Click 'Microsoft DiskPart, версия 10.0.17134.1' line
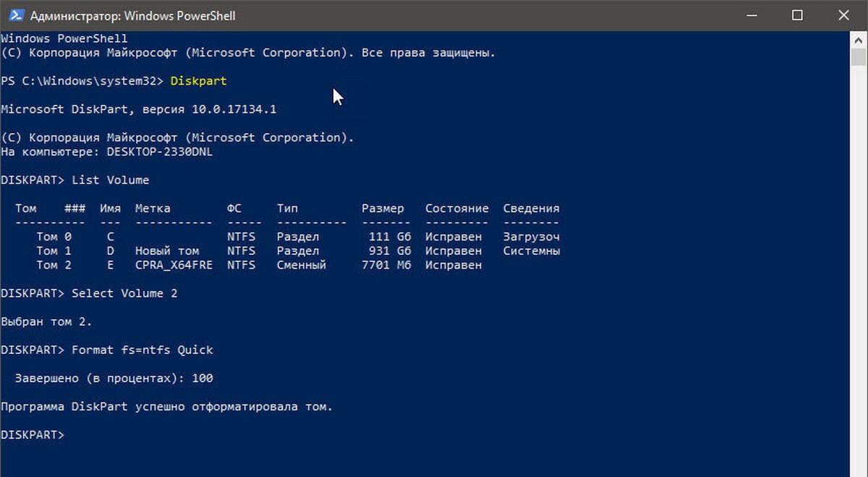This screenshot has width=868, height=477. pos(138,109)
